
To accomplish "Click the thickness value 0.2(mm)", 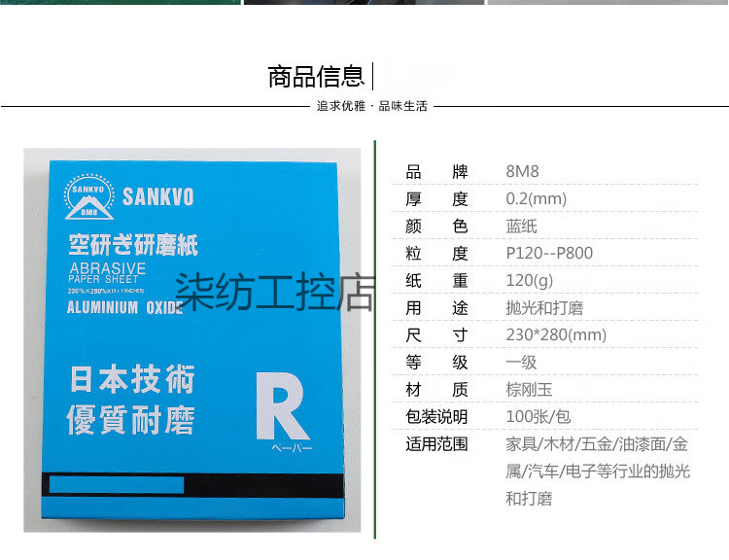I will (x=536, y=198).
